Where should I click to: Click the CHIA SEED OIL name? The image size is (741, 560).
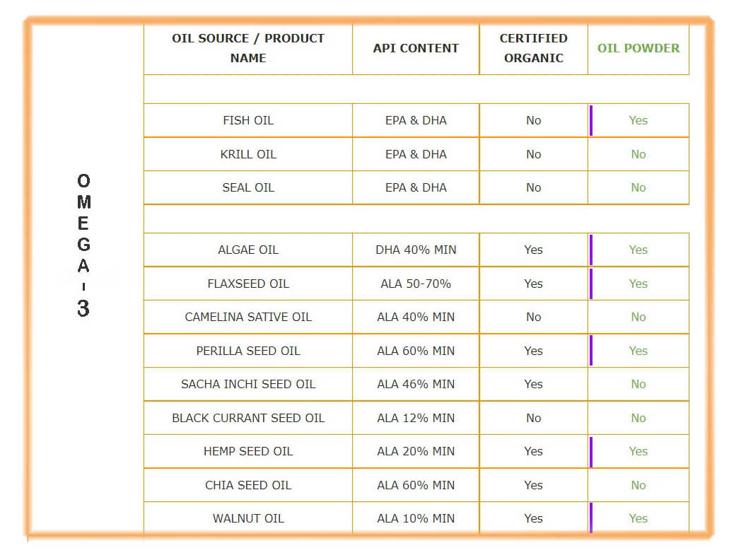coord(248,485)
